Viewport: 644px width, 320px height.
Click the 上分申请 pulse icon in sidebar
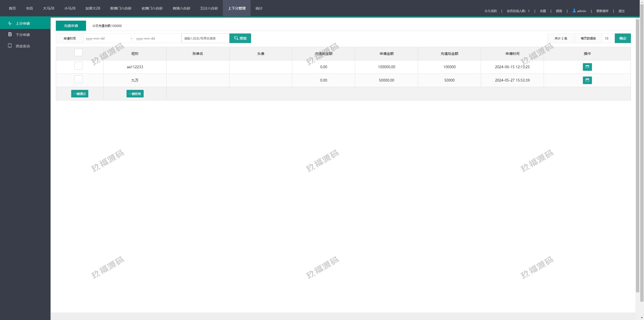(x=10, y=23)
